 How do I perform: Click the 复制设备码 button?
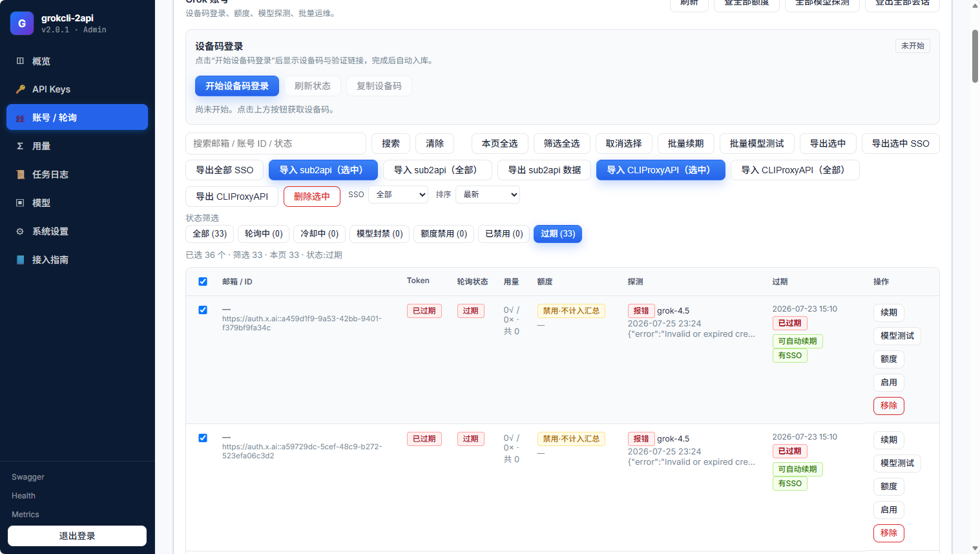(x=379, y=86)
